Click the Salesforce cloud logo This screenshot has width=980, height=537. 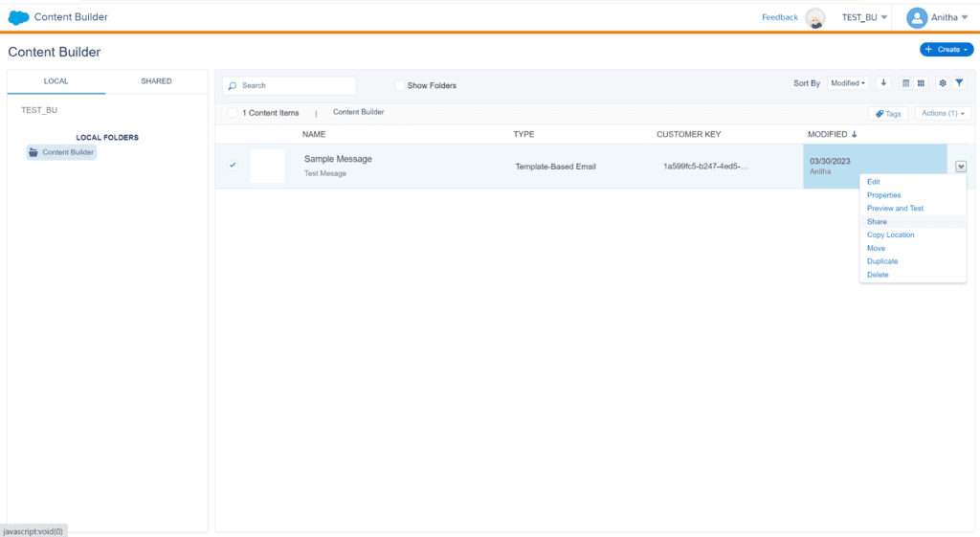point(19,17)
